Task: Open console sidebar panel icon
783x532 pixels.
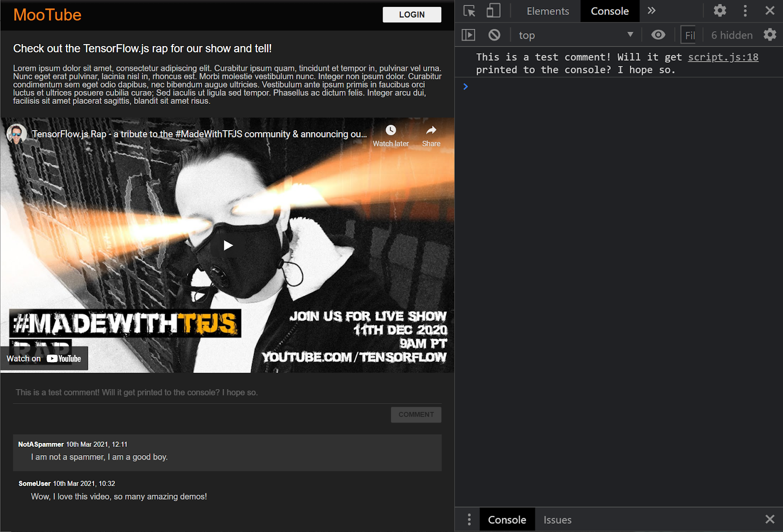Action: pos(469,35)
